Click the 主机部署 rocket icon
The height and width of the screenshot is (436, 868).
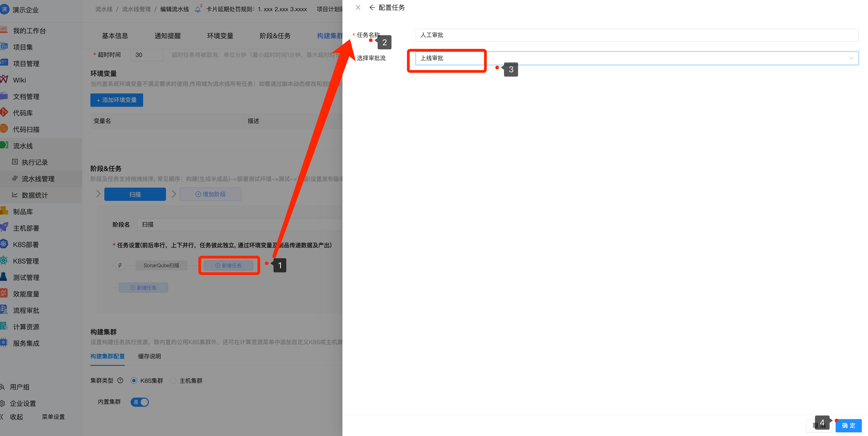pyautogui.click(x=4, y=227)
